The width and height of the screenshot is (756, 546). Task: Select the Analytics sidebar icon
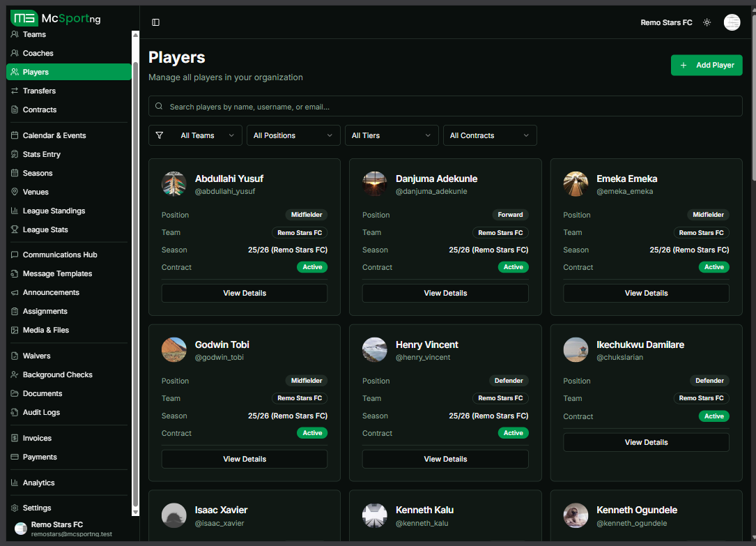click(38, 482)
